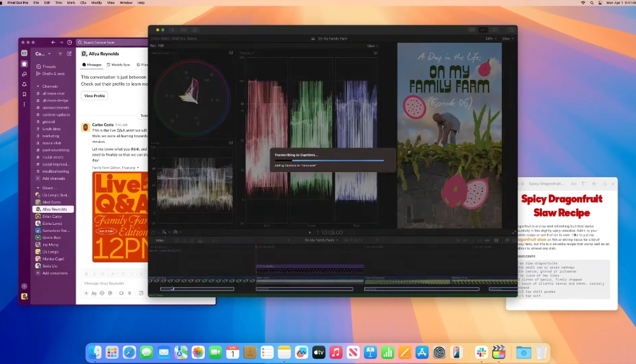Click Slack's new message compose icon
The width and height of the screenshot is (636, 364).
pos(69,53)
